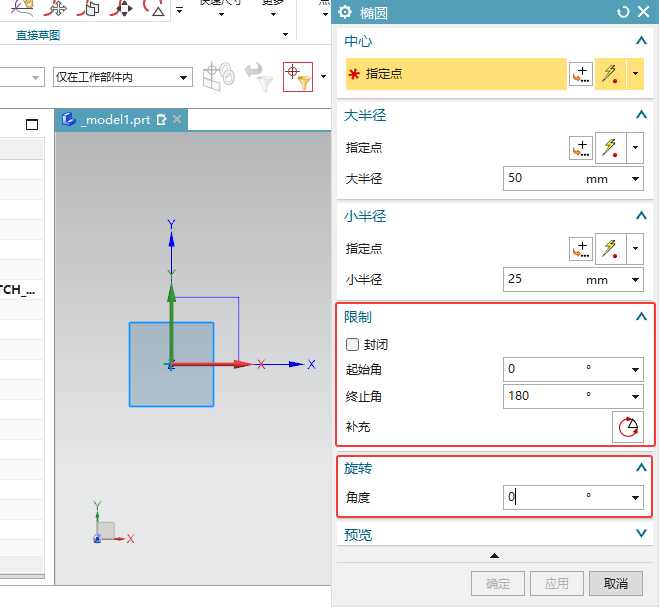Image resolution: width=659 pixels, height=607 pixels.
Task: Click the move curve toolbar icon
Action: click(55, 8)
